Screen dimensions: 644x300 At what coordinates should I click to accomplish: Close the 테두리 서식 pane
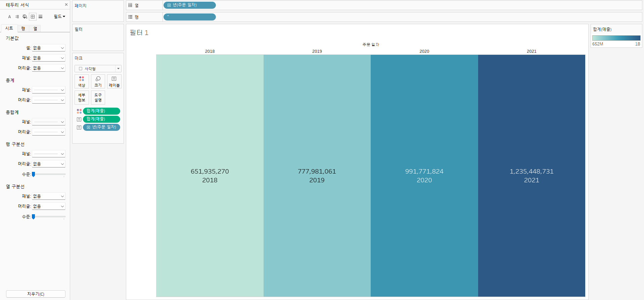pyautogui.click(x=66, y=5)
